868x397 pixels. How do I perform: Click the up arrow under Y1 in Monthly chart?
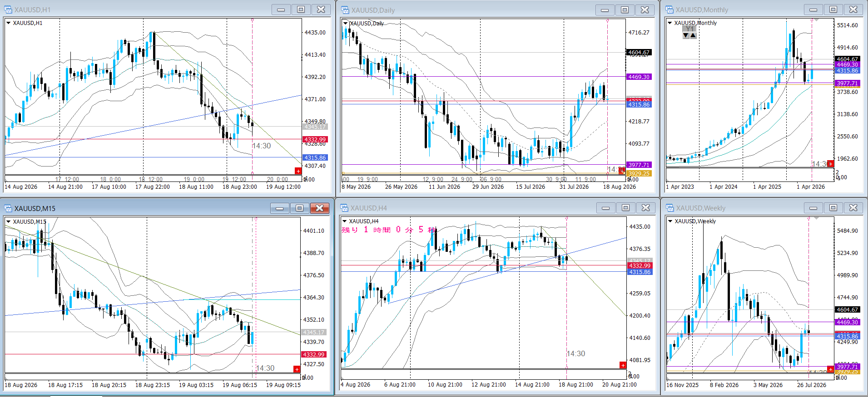click(x=693, y=35)
